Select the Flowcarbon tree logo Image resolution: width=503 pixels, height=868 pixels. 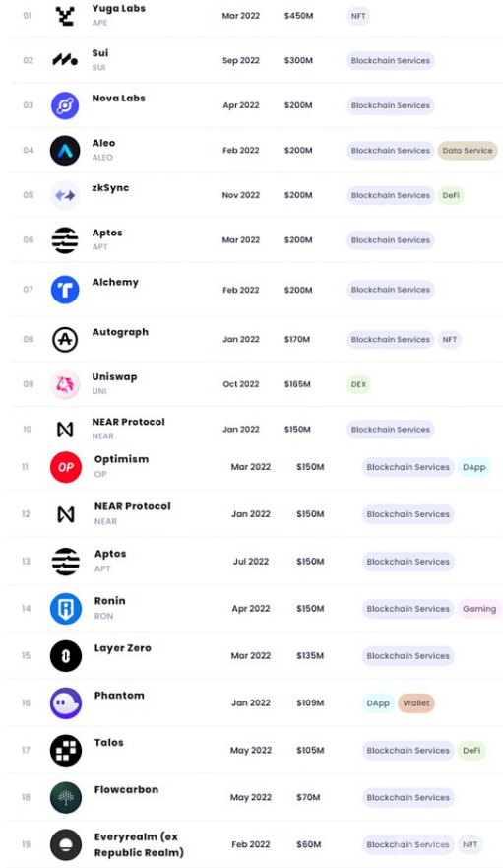click(66, 797)
